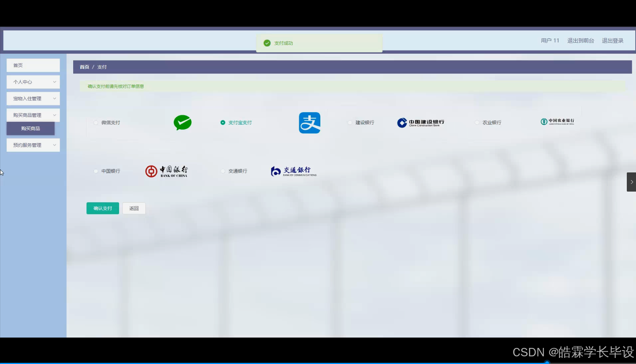
Task: Select the 中国银行 radio button
Action: click(x=96, y=171)
